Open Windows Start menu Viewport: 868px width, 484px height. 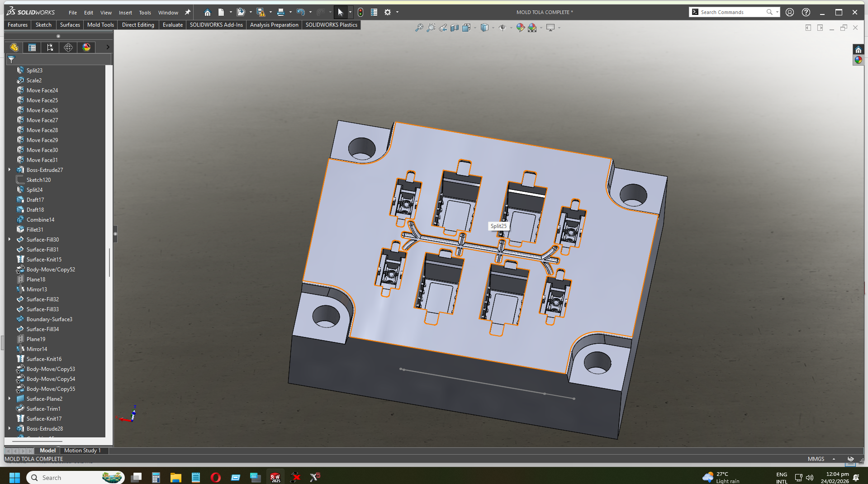14,477
